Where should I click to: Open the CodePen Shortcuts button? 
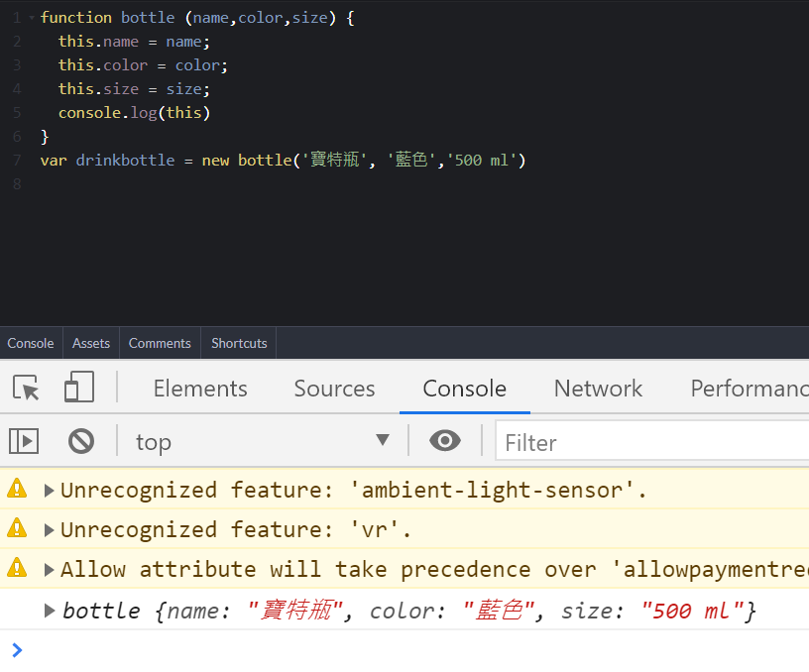239,343
